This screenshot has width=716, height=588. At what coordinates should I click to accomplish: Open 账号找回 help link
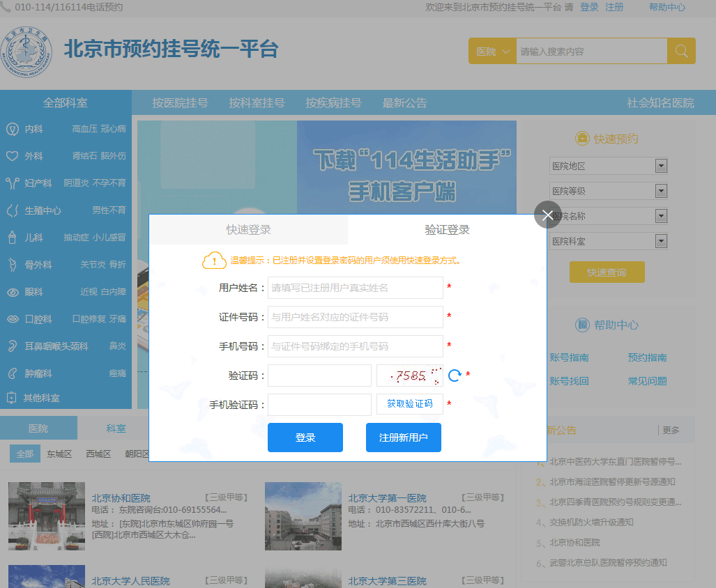coord(569,381)
